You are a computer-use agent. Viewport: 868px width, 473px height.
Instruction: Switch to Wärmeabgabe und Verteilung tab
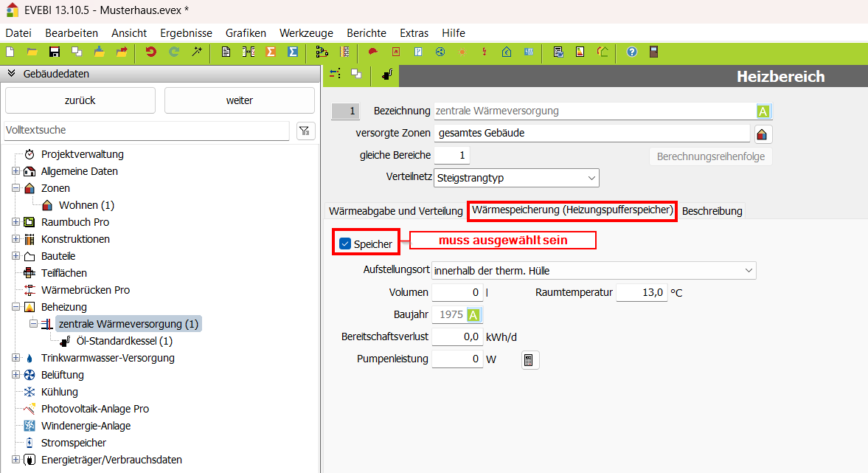[x=395, y=211]
